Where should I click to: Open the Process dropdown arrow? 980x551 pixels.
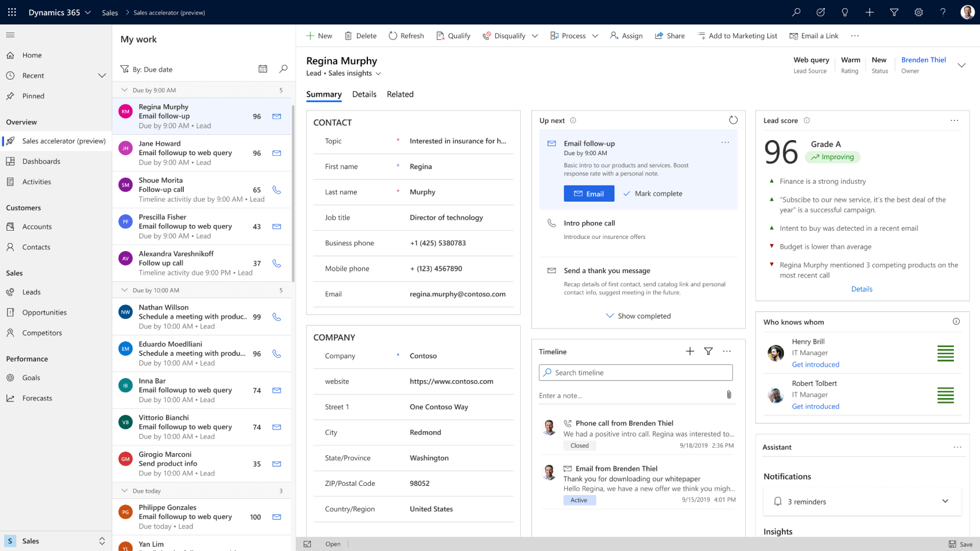[x=595, y=36]
